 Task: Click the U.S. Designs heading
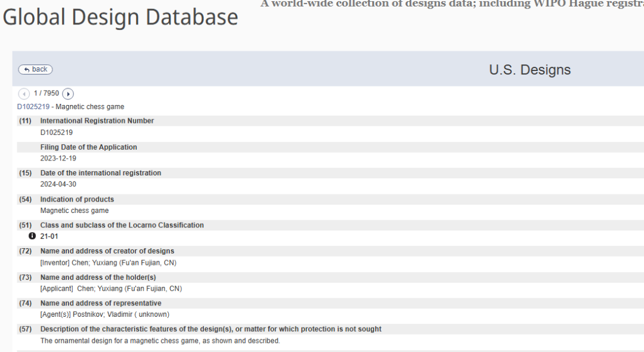tap(530, 70)
